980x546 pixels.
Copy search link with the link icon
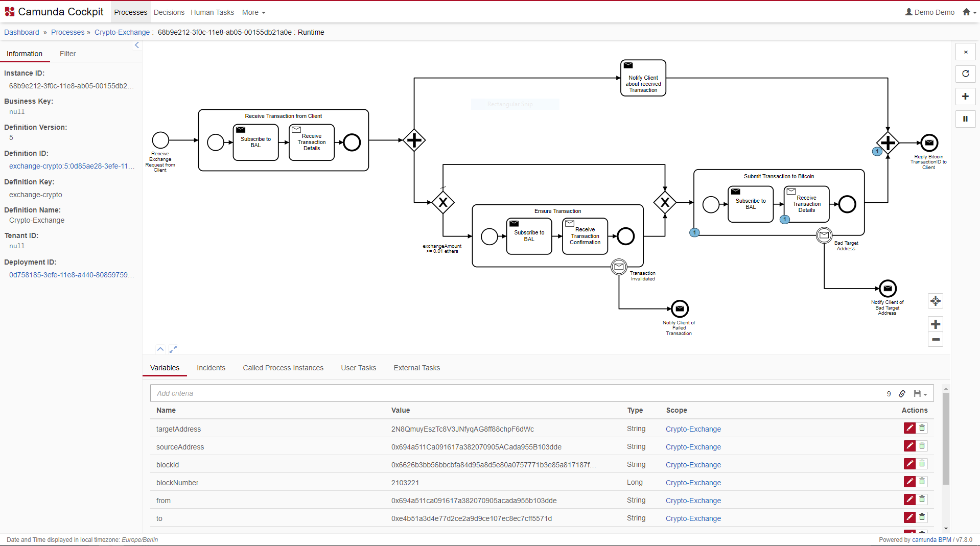coord(902,394)
